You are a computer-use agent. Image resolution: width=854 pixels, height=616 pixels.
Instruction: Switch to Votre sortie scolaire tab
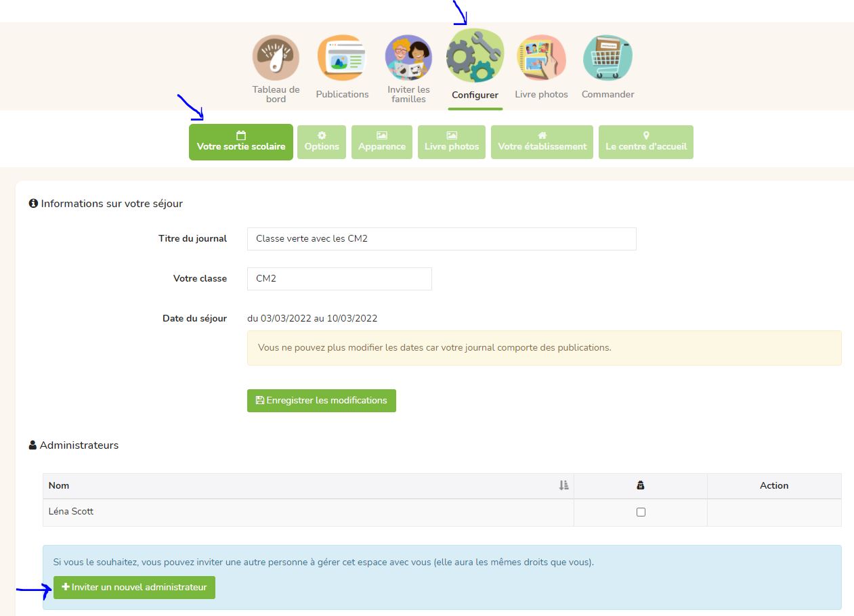click(240, 141)
